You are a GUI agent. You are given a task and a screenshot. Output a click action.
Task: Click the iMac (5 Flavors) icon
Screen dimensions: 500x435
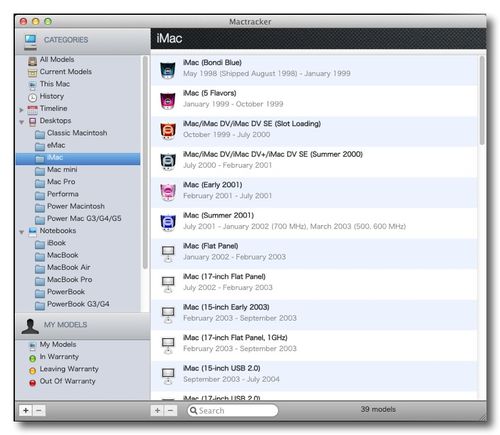[x=168, y=101]
